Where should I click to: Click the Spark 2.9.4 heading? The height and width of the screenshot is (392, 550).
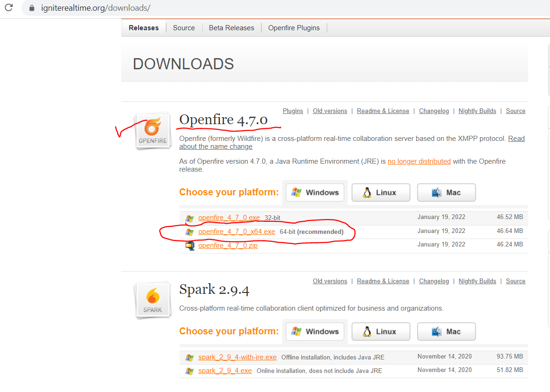pyautogui.click(x=214, y=290)
